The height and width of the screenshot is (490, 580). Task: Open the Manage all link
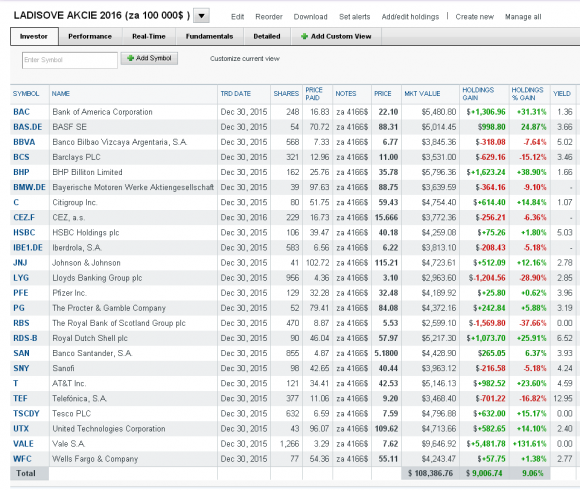tap(523, 17)
